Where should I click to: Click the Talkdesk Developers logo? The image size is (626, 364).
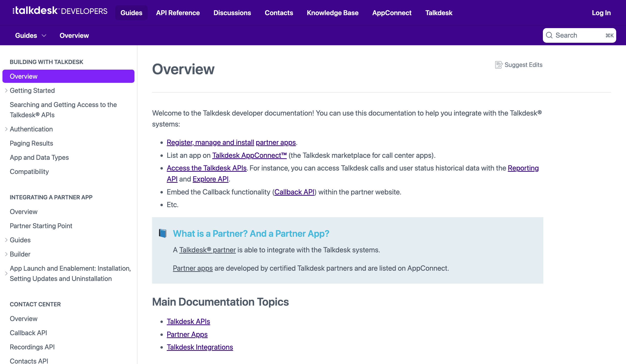(x=60, y=11)
